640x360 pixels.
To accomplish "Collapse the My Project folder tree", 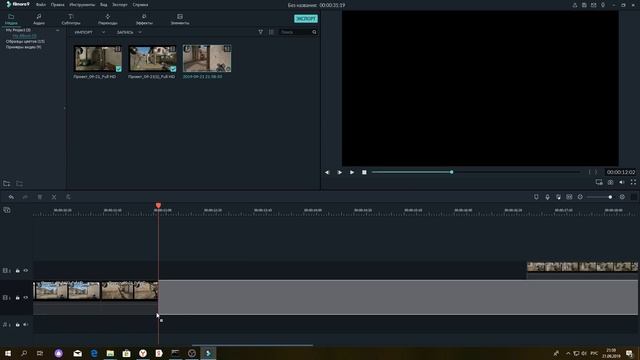I will (58, 30).
